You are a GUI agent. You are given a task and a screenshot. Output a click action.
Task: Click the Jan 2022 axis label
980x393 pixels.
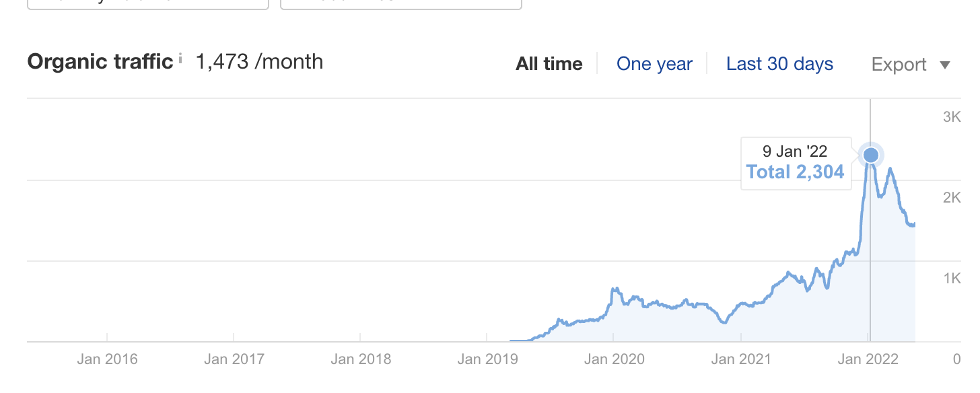coord(868,359)
